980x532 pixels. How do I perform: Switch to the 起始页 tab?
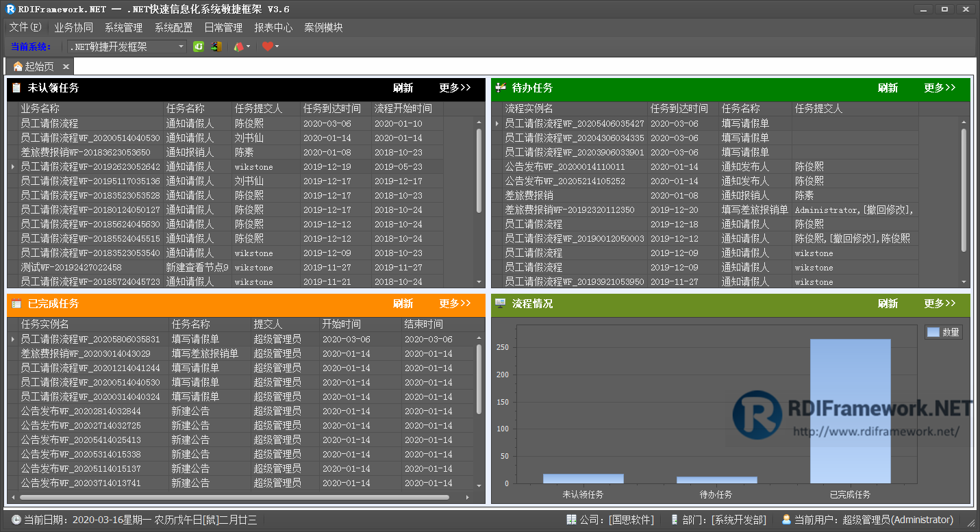click(40, 66)
